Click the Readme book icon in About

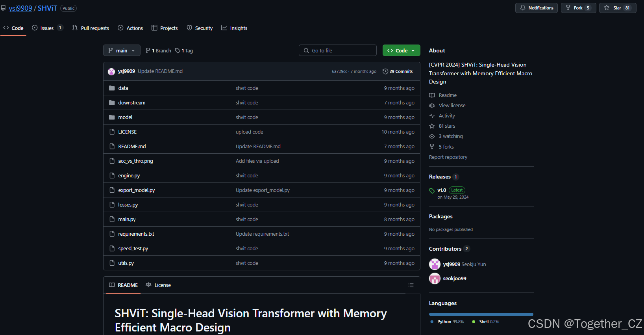pos(432,95)
